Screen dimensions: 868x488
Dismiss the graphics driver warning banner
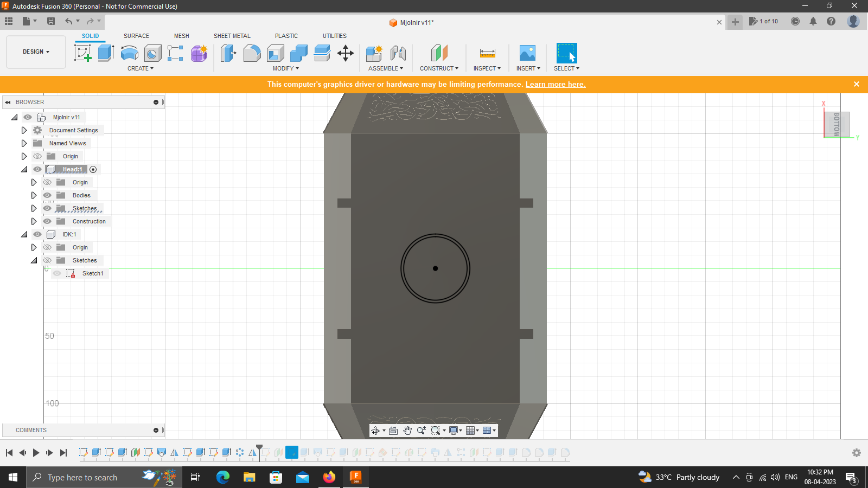857,84
